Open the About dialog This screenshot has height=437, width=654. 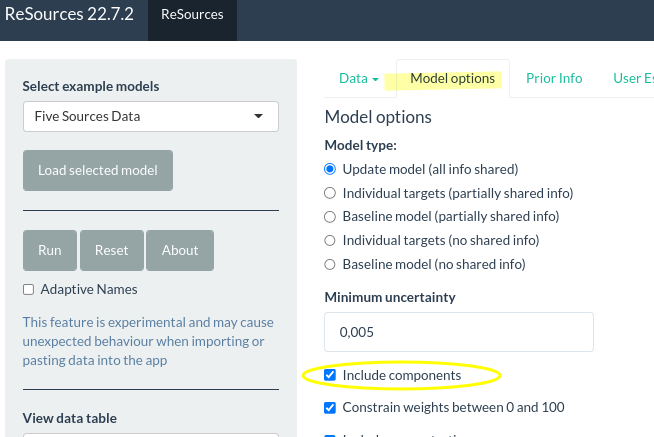[180, 250]
